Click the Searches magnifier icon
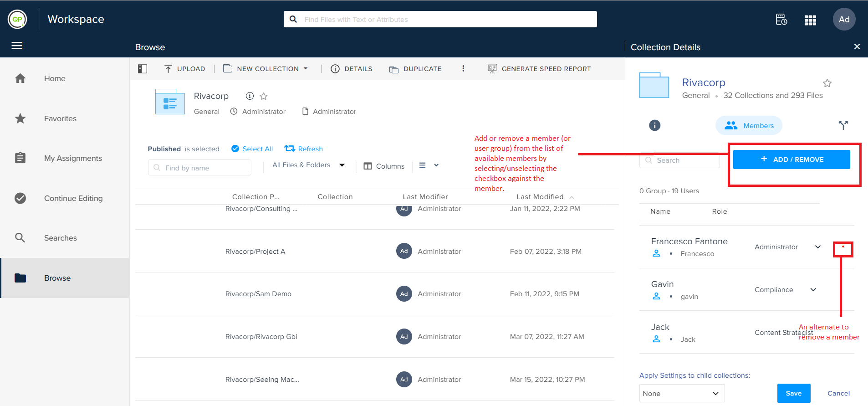 [x=20, y=238]
